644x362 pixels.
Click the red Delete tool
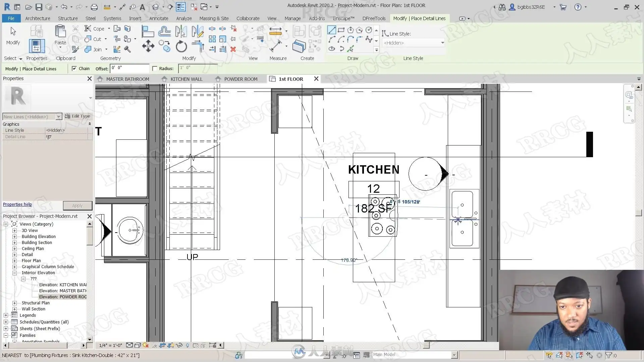pyautogui.click(x=233, y=49)
